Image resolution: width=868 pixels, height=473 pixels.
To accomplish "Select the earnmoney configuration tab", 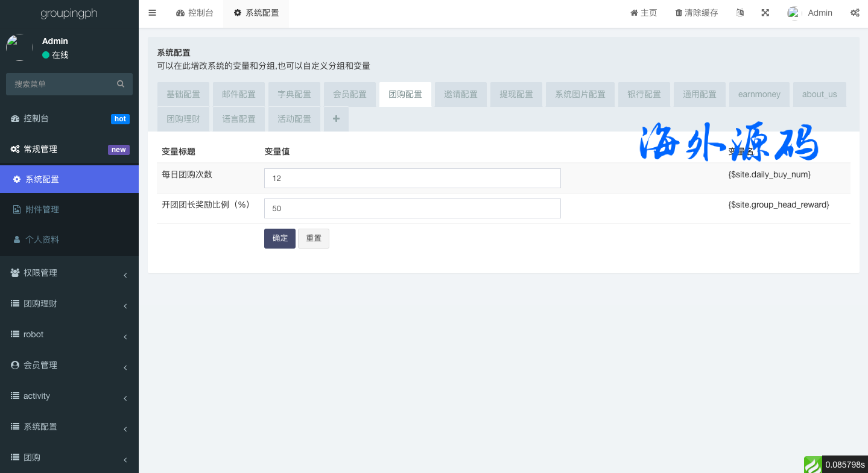I will tap(759, 94).
